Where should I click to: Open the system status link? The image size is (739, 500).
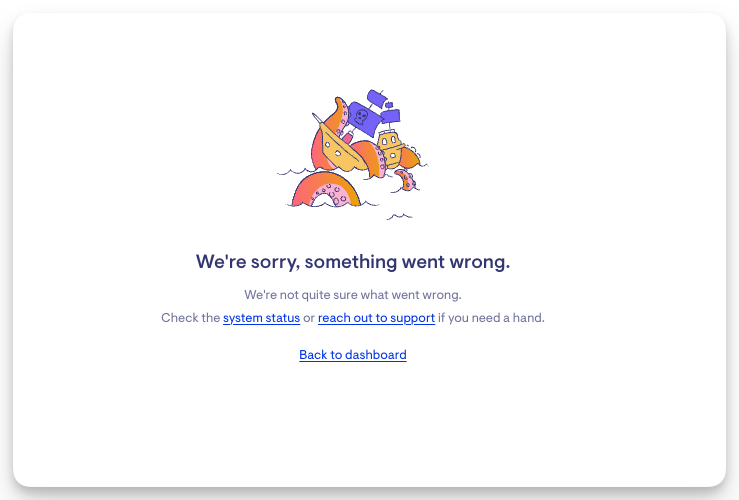pos(261,318)
